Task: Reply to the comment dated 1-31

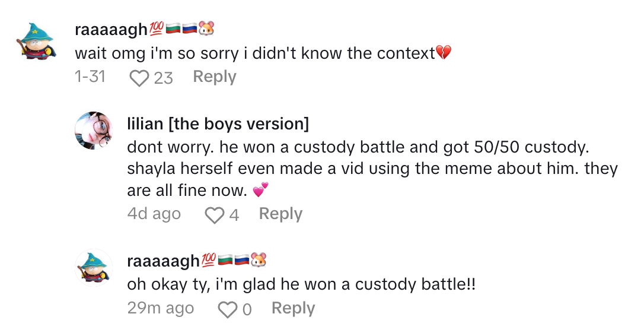Action: click(x=215, y=77)
